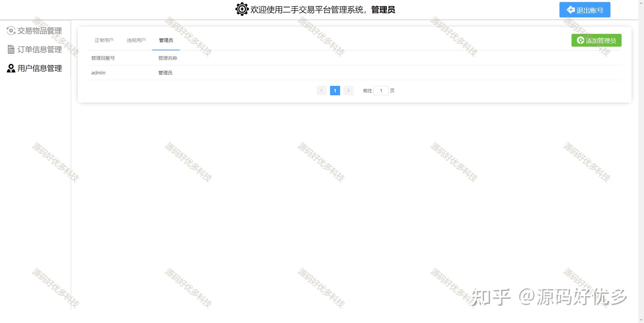644x323 pixels.
Task: Click the next page arrow
Action: pyautogui.click(x=348, y=91)
